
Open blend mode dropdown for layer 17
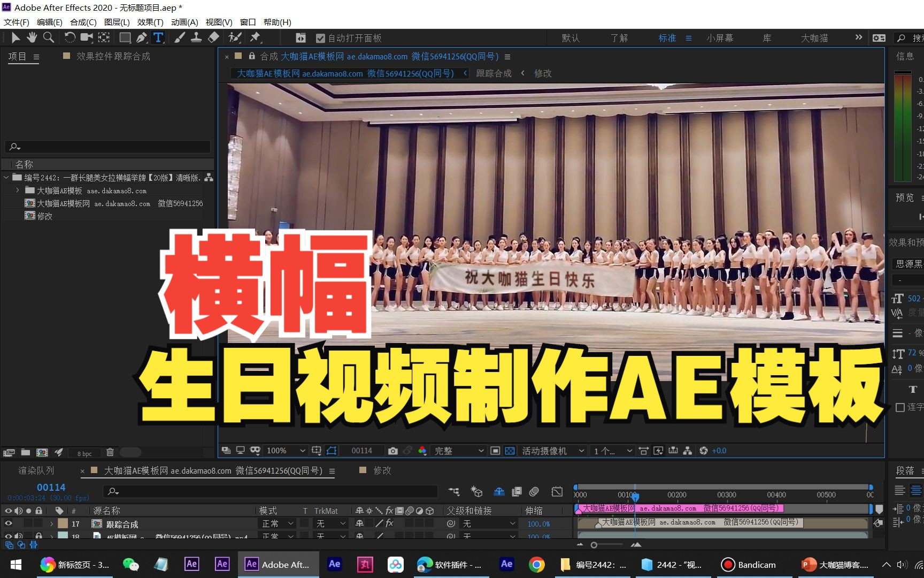[x=278, y=523]
